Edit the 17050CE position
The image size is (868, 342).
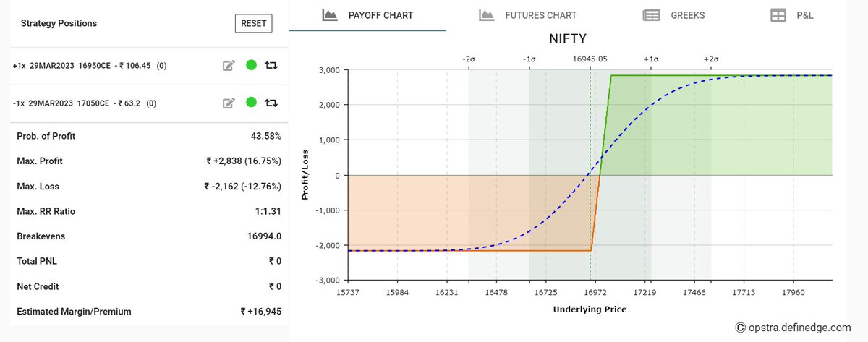[229, 103]
